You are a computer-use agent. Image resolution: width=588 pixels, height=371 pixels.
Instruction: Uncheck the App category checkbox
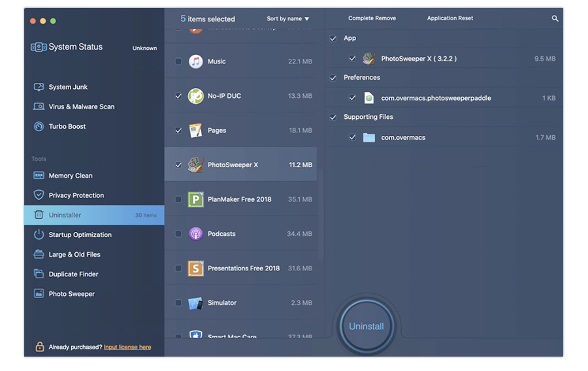[x=333, y=39]
